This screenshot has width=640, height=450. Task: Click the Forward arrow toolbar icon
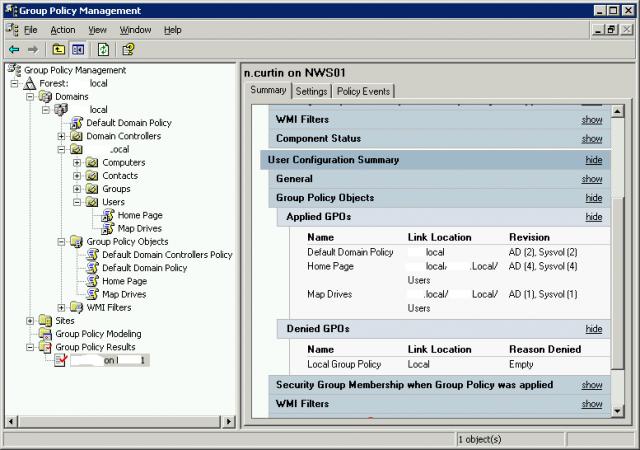(33, 49)
